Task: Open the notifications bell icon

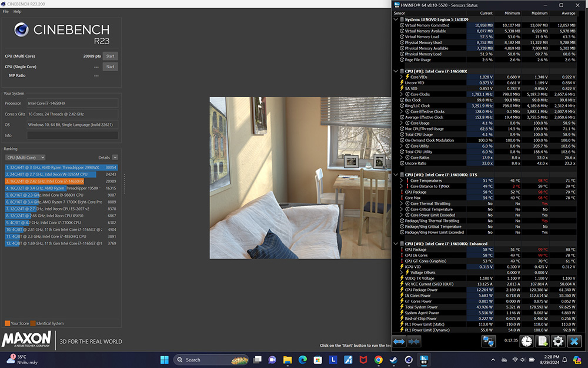Action: coord(564,360)
